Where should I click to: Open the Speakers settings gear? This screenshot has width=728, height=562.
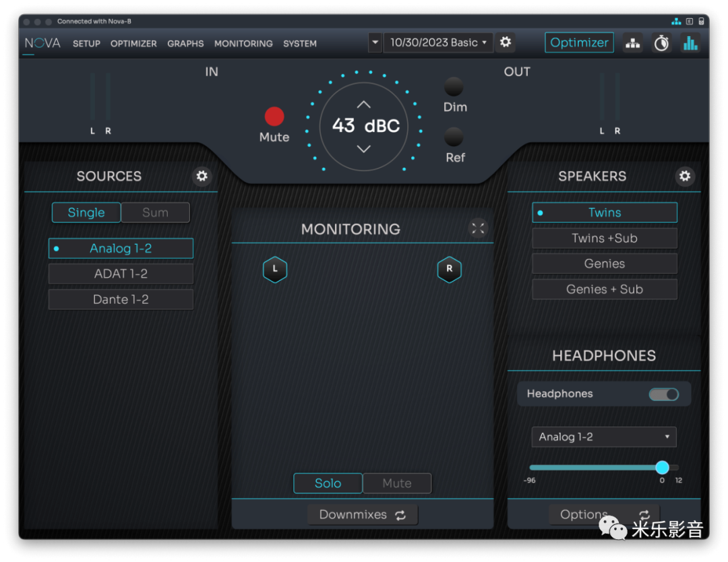[685, 177]
